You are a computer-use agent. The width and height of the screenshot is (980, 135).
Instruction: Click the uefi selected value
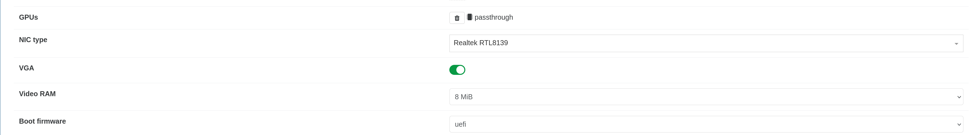(460, 125)
